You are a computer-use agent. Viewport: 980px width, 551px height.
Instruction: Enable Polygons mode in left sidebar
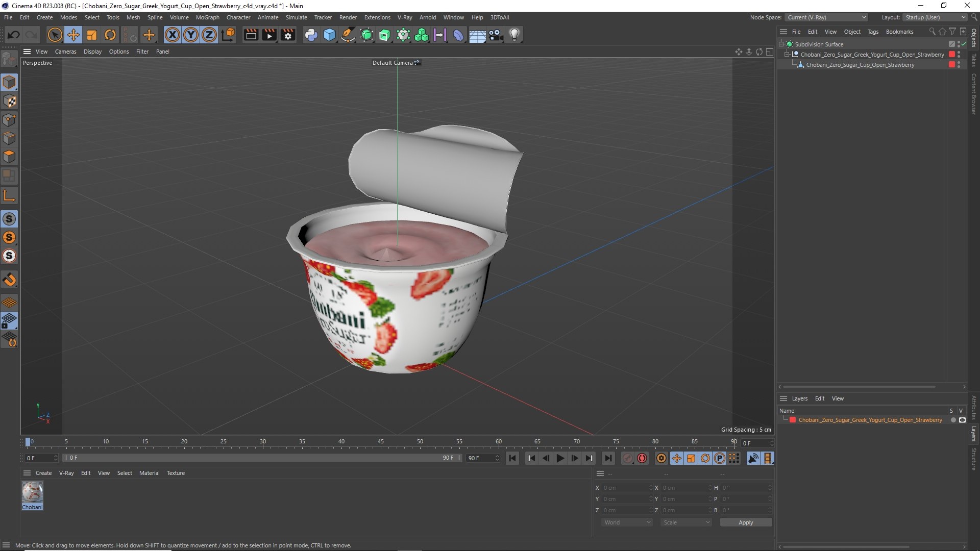9,157
